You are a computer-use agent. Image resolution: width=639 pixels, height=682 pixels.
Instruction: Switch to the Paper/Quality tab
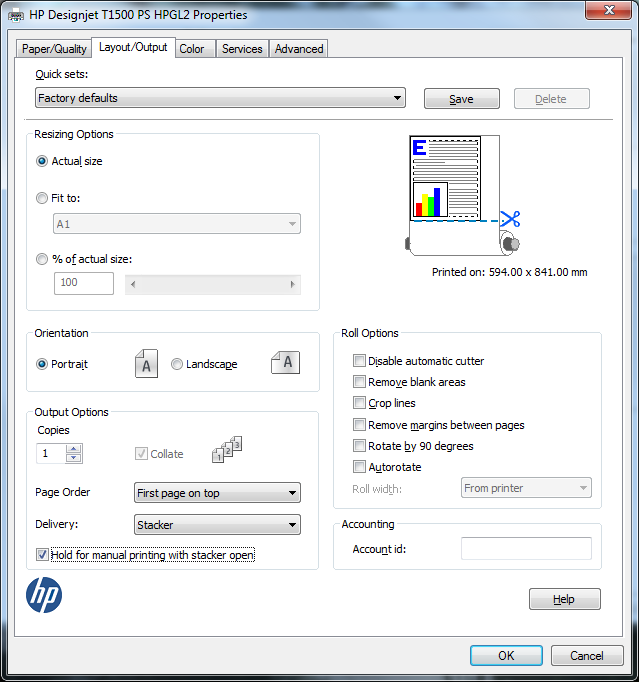[x=54, y=49]
